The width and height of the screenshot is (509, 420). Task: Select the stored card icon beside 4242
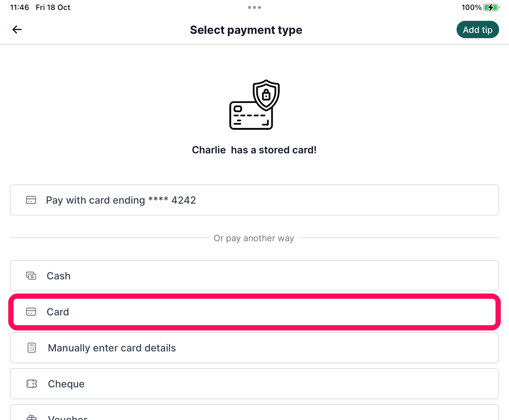pyautogui.click(x=31, y=200)
